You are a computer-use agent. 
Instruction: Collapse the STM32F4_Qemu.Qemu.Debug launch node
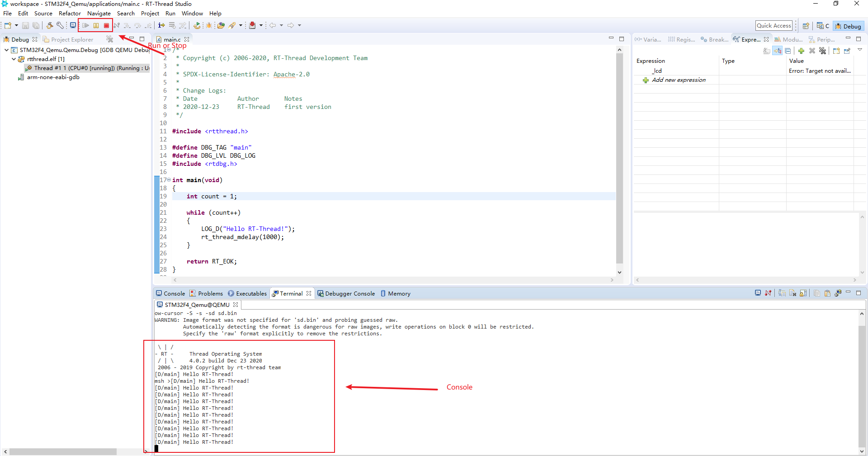click(x=6, y=50)
